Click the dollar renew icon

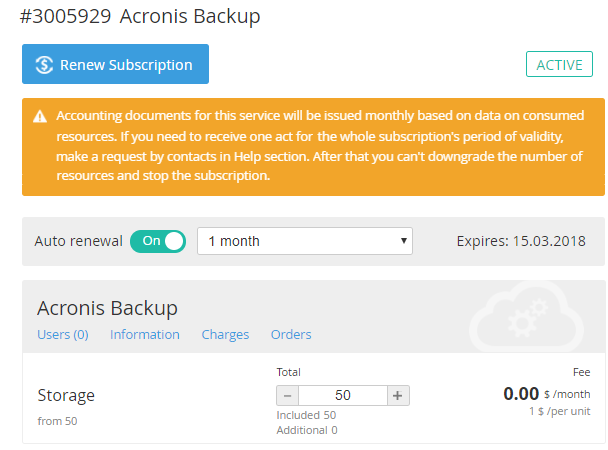[x=44, y=65]
